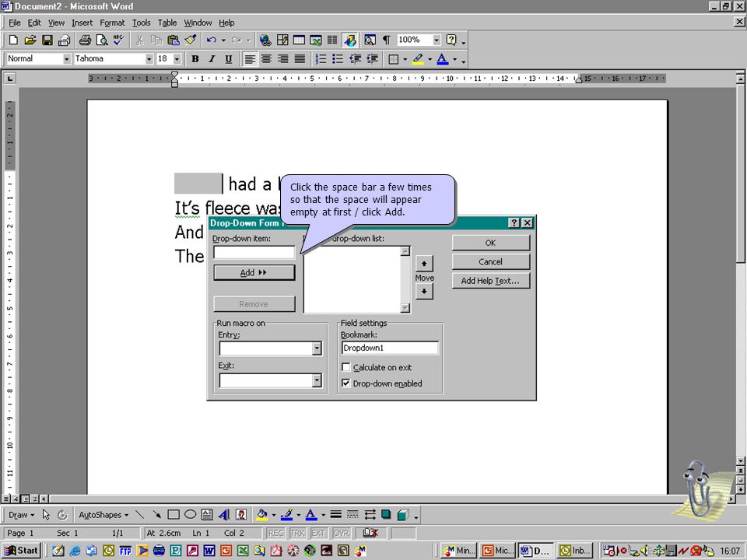Click the Office Assistant help icon
This screenshot has width=747, height=560.
451,40
